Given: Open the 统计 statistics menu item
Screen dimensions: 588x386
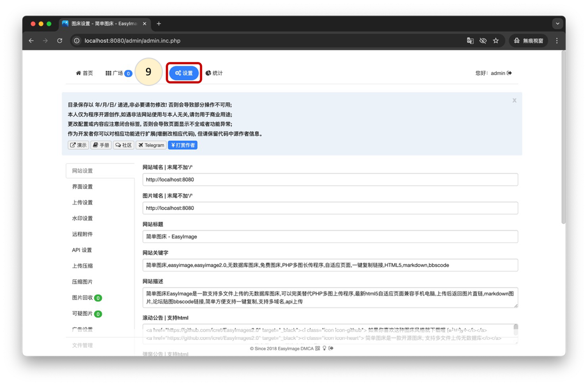Looking at the screenshot, I should click(x=214, y=73).
